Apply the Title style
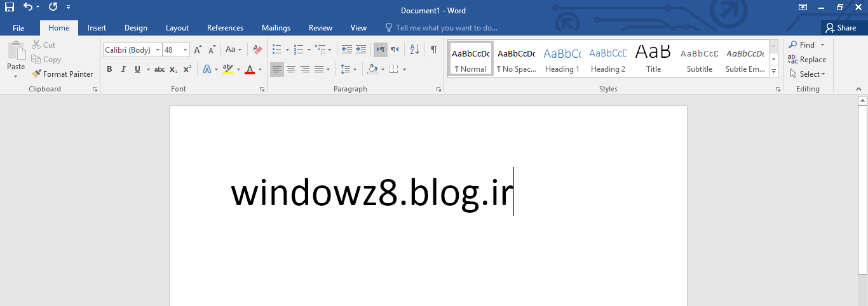The image size is (868, 306). [654, 59]
